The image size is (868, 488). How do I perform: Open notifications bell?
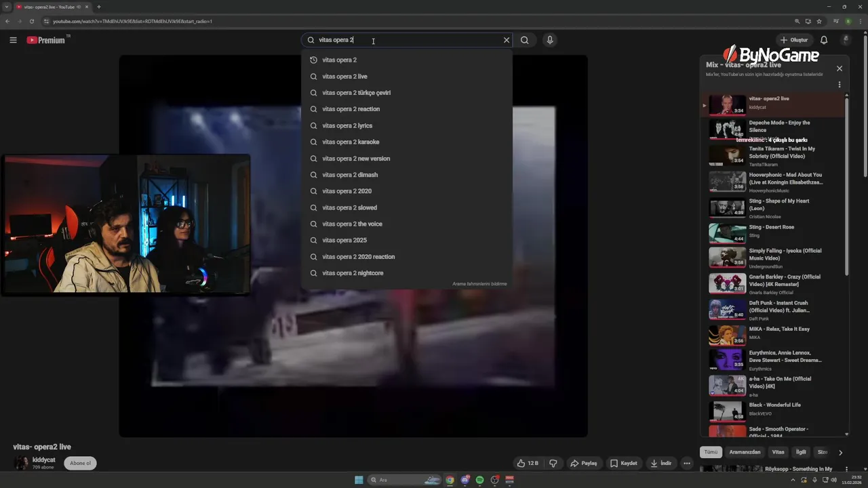824,40
